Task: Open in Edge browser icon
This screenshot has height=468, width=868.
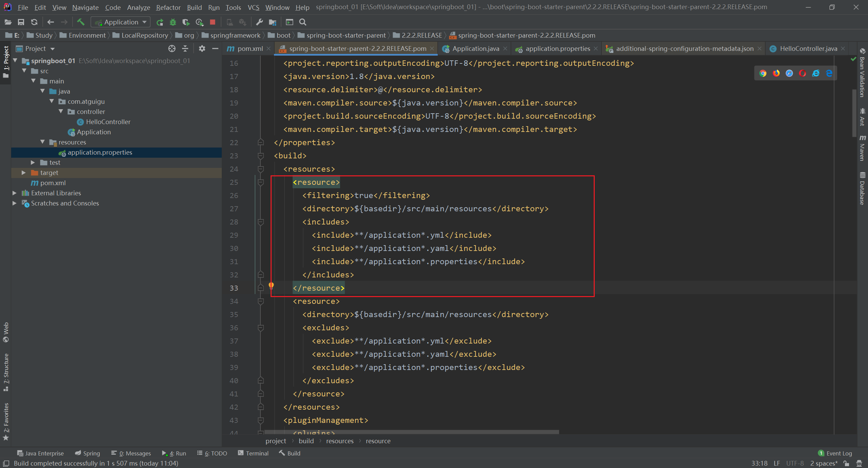Action: (x=829, y=73)
